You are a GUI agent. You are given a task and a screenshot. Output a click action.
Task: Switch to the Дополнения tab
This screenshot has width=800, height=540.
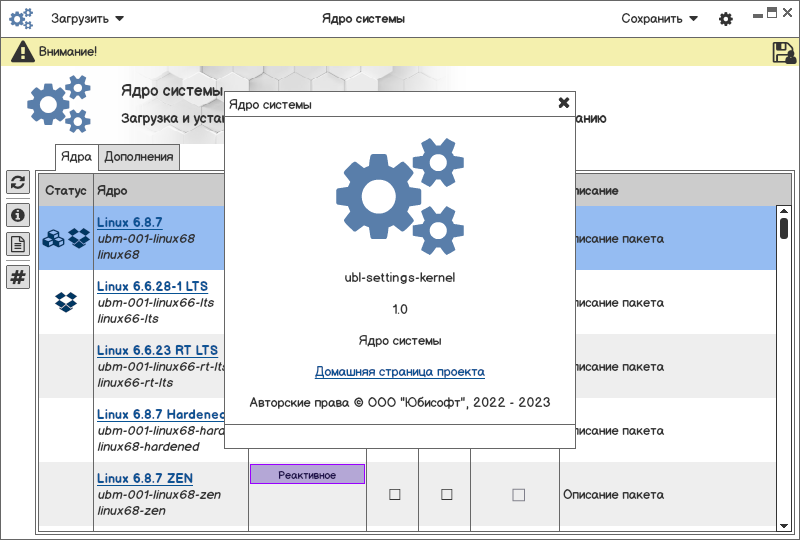click(x=139, y=156)
